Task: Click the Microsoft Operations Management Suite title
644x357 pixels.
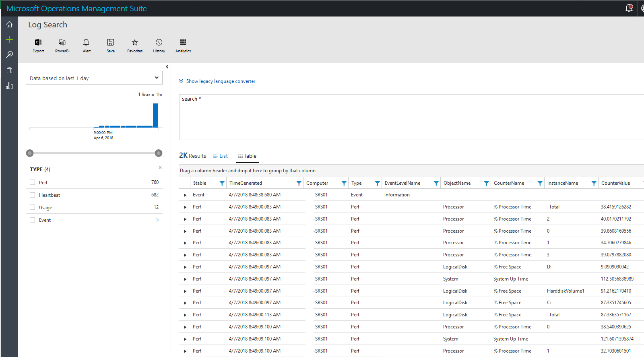Action: (76, 8)
